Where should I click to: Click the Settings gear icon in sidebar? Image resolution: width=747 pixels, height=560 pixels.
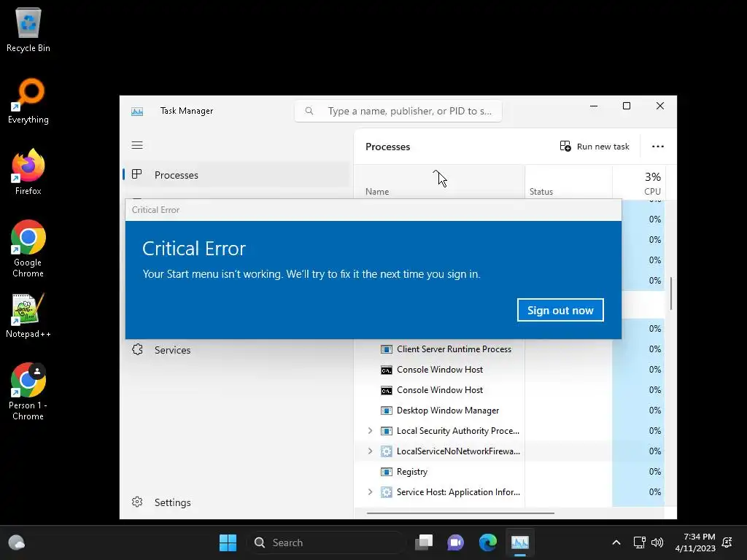coord(137,502)
